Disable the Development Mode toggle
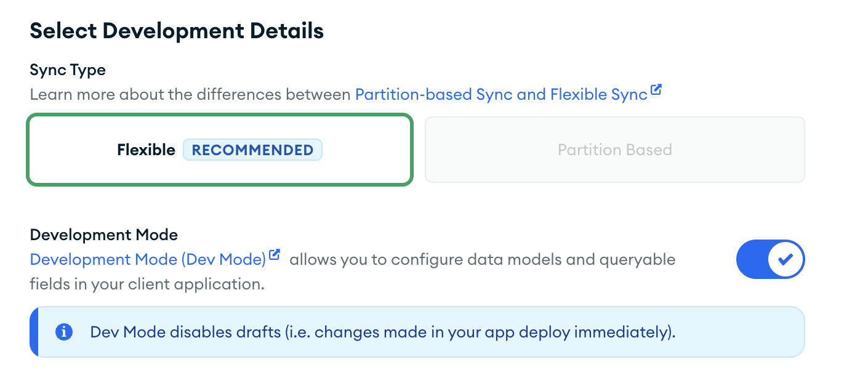 point(770,259)
